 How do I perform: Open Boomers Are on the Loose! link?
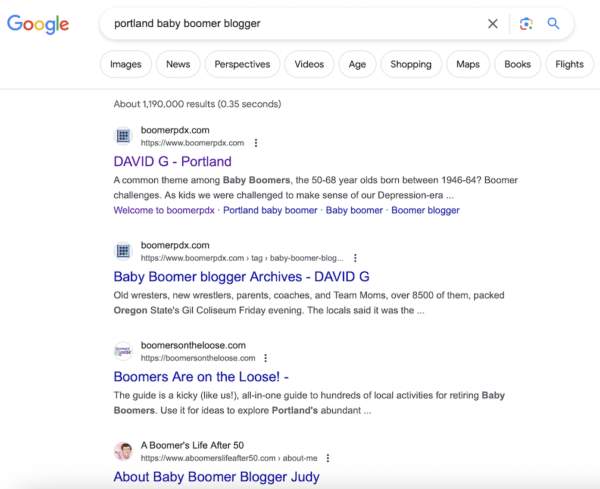click(201, 376)
